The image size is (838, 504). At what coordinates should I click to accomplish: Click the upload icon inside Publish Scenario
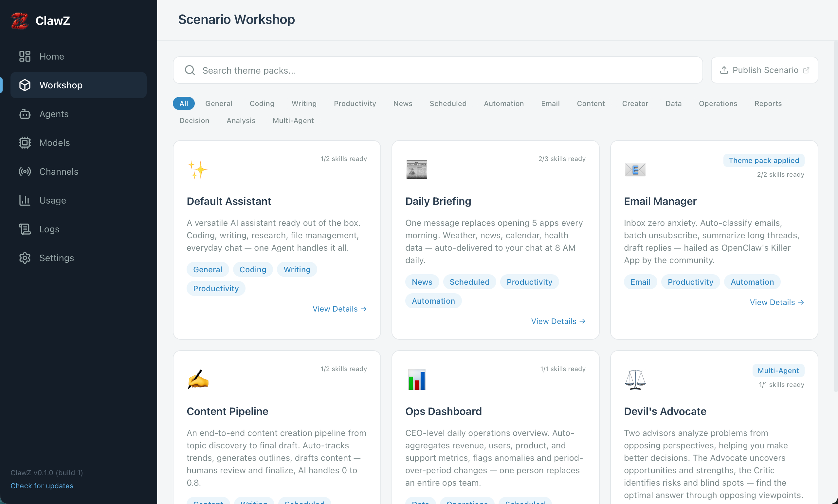pyautogui.click(x=724, y=70)
